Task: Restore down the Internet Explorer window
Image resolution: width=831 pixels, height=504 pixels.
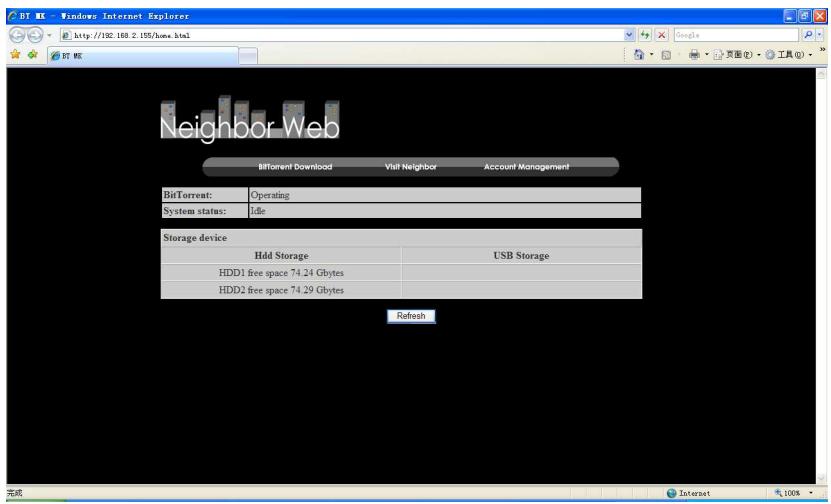Action: tap(805, 16)
